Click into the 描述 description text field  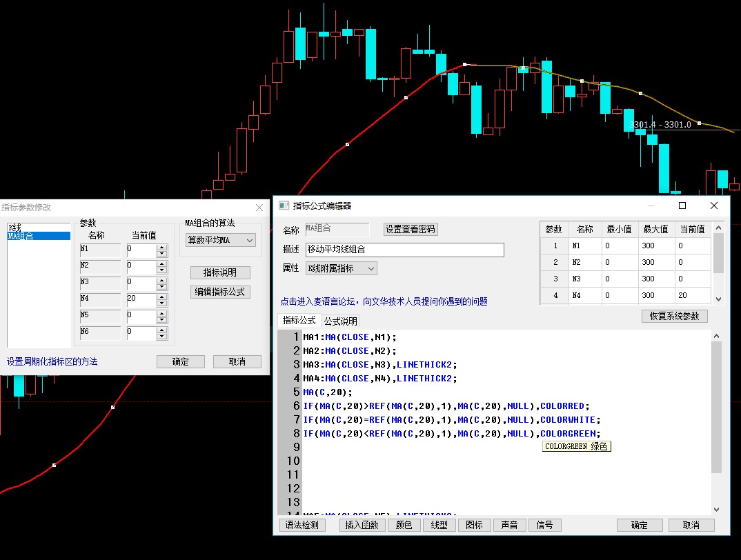[404, 250]
